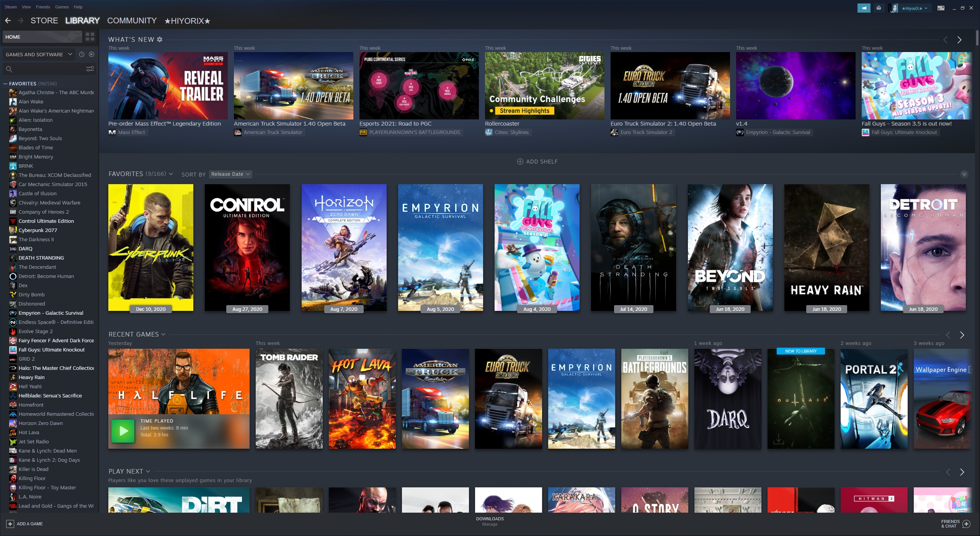Viewport: 980px width, 536px height.
Task: Click Detroit: Become Human sidebar icon
Action: pyautogui.click(x=13, y=276)
